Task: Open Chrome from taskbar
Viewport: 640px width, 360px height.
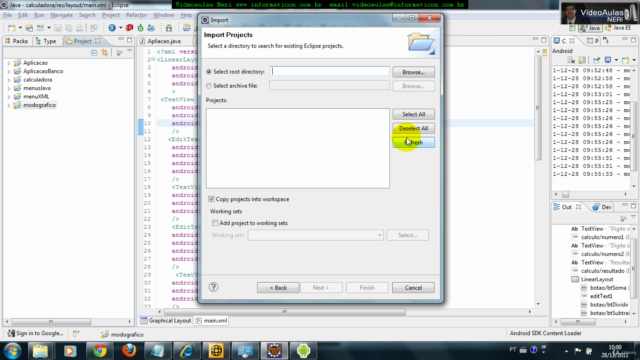Action: point(99,351)
